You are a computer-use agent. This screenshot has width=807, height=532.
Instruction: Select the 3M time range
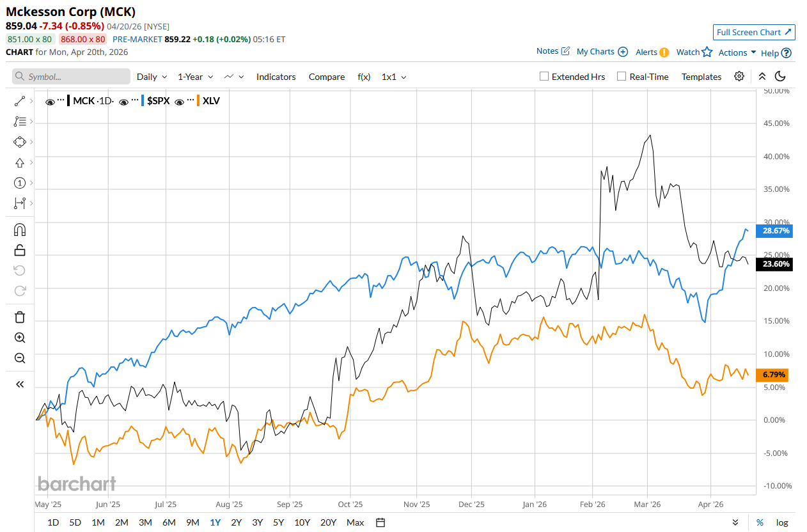145,522
